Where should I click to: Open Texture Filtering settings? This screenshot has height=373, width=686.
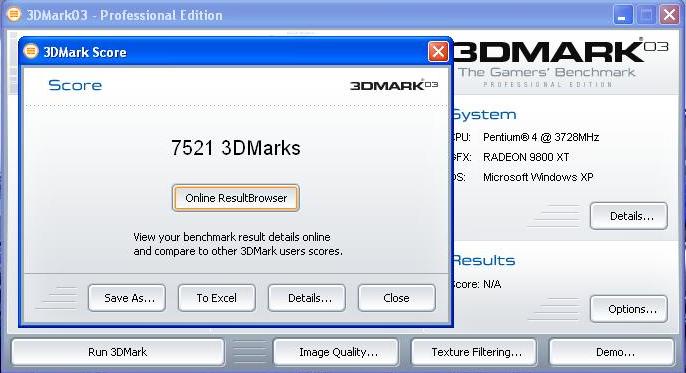474,352
